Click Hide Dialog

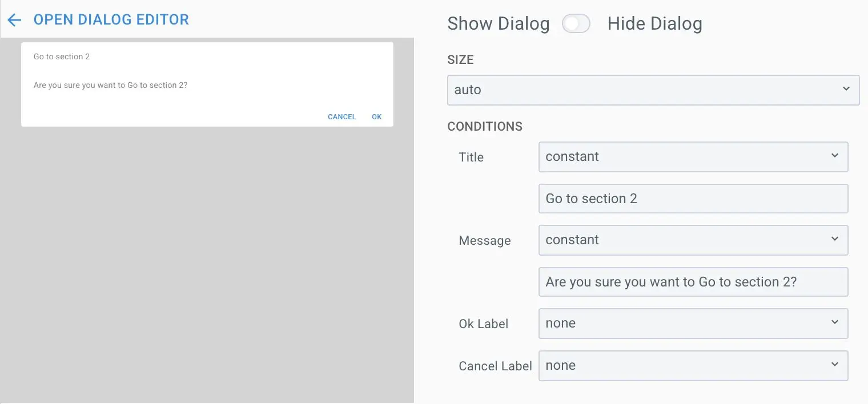pos(654,23)
